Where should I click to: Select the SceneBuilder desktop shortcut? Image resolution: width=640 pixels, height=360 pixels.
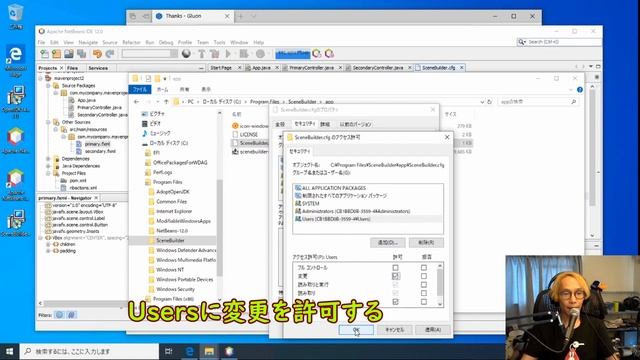(x=15, y=223)
